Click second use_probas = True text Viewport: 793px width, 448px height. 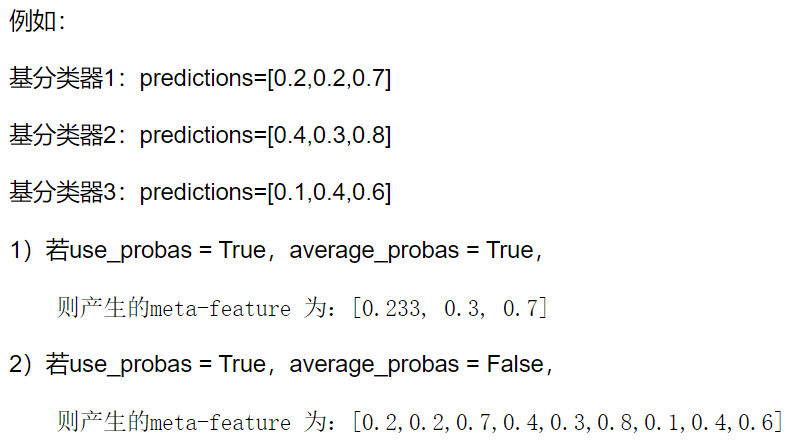(x=167, y=365)
